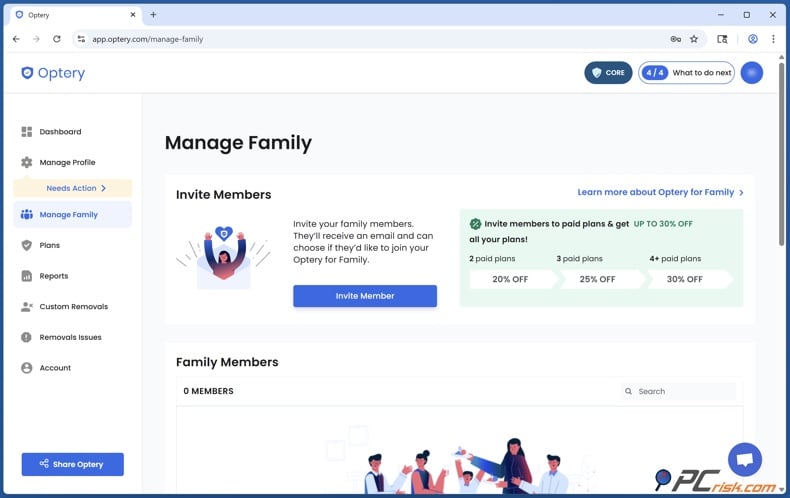
Task: Click the family members Search field
Action: point(678,391)
